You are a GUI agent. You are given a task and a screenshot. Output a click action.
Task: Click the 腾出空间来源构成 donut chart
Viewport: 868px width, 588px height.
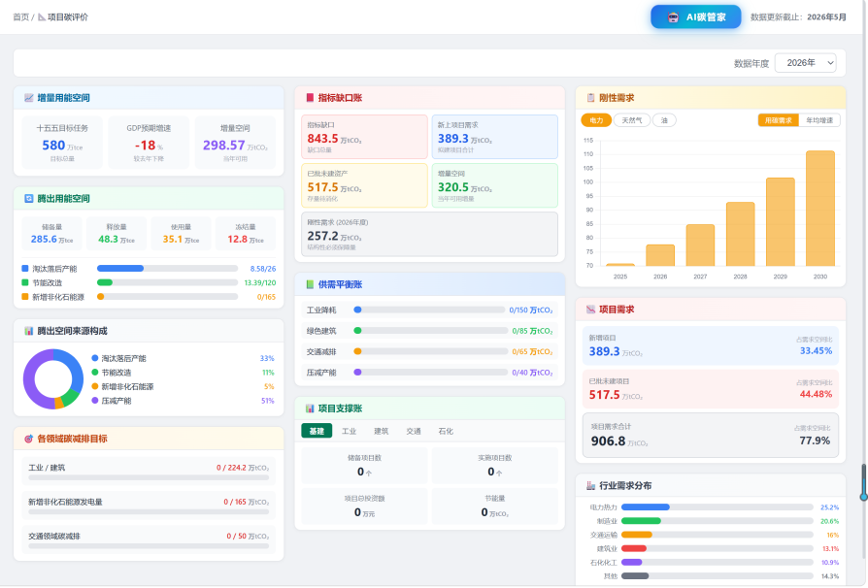pos(53,379)
